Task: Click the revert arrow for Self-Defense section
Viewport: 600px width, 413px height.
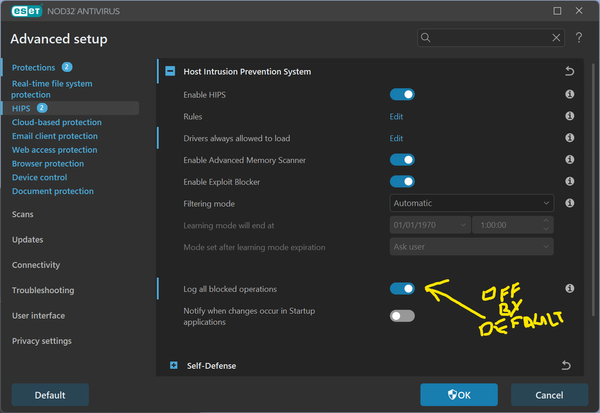Action: click(x=569, y=366)
